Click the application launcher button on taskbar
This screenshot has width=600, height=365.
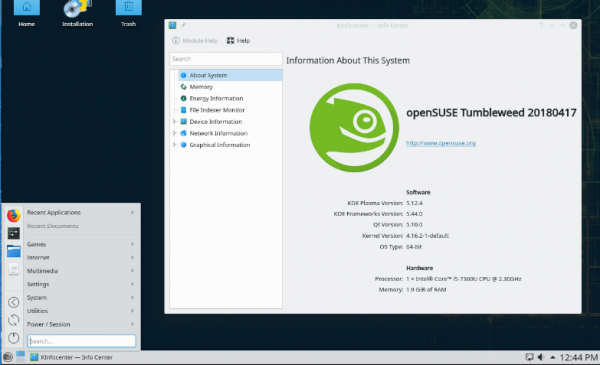8,357
